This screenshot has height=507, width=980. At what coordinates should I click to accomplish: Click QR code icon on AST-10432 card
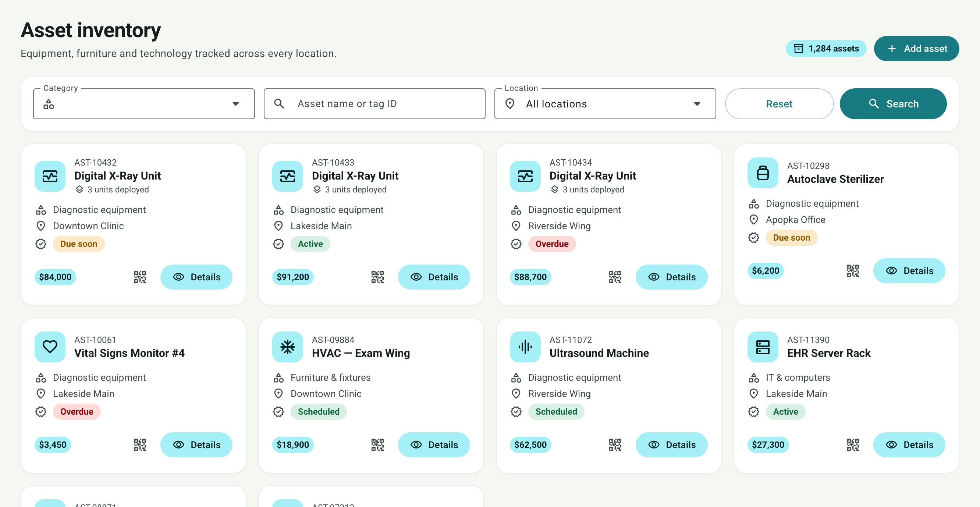coord(140,277)
